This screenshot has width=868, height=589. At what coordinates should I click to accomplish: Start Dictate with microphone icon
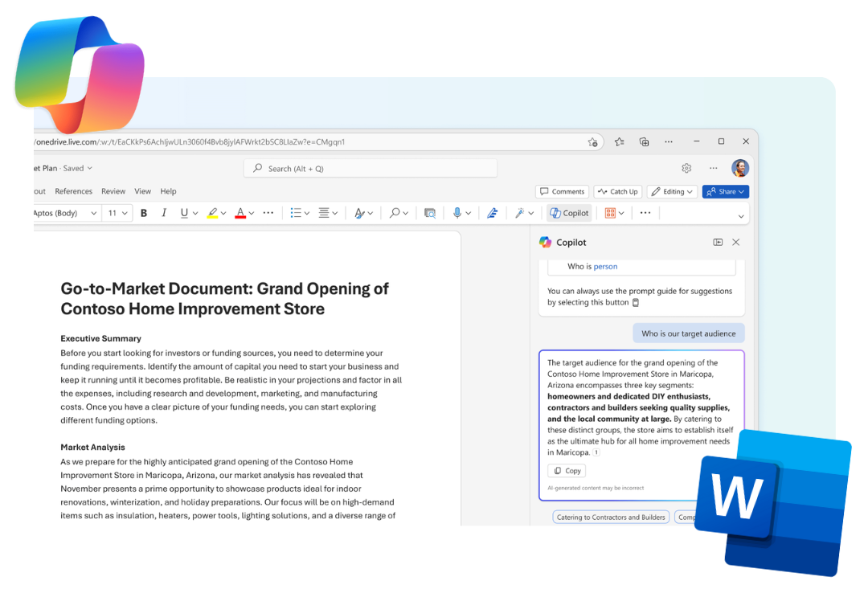[457, 213]
